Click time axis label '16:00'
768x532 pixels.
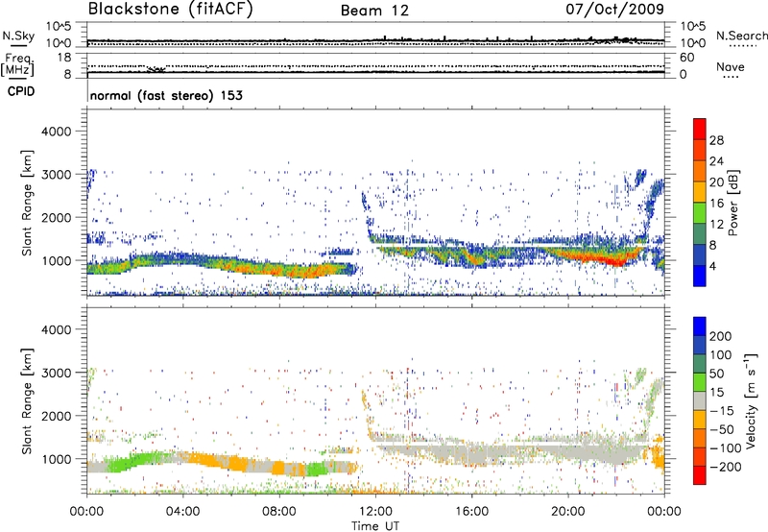[x=471, y=512]
